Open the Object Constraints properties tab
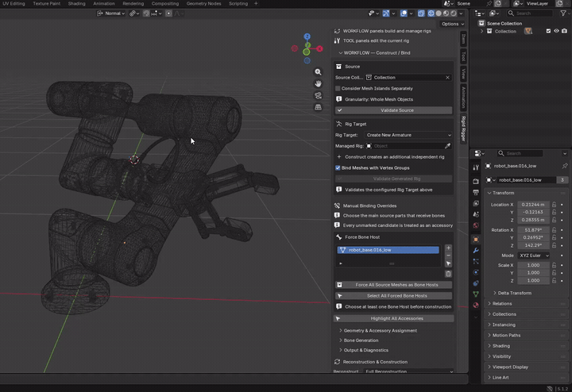This screenshot has height=392, width=572. point(476,283)
